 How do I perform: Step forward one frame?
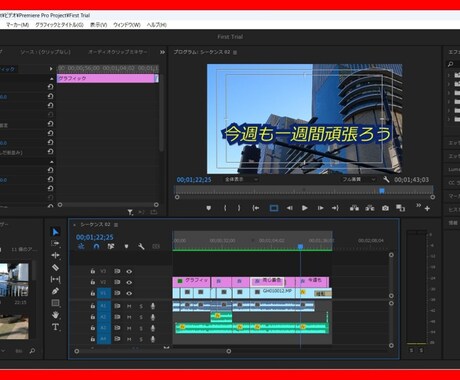(320, 208)
